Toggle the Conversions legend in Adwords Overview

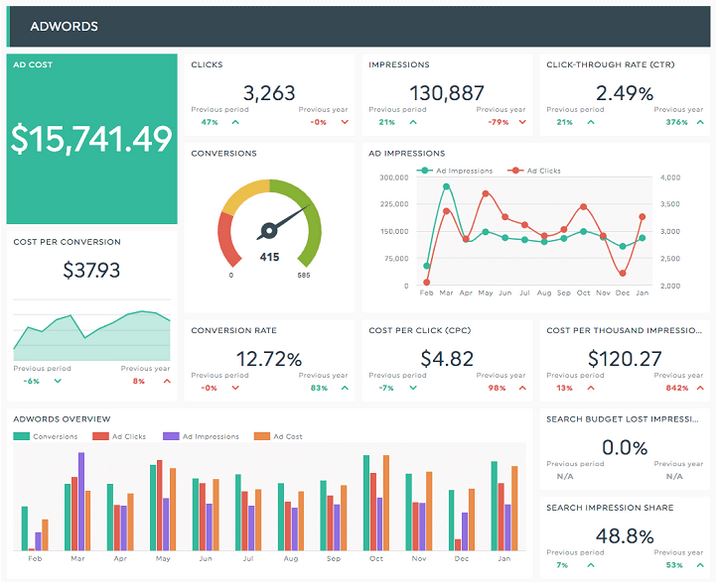point(45,436)
